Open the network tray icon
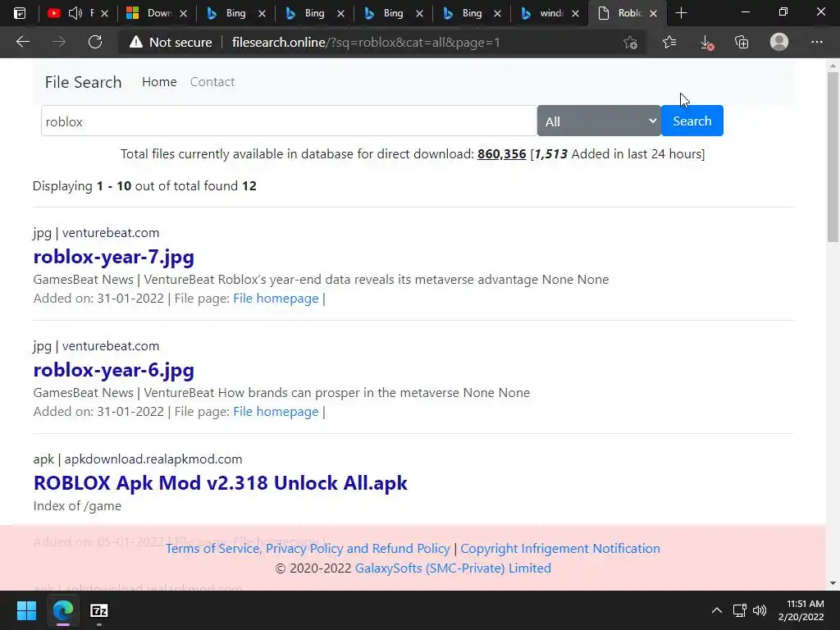The image size is (840, 630). pyautogui.click(x=740, y=610)
